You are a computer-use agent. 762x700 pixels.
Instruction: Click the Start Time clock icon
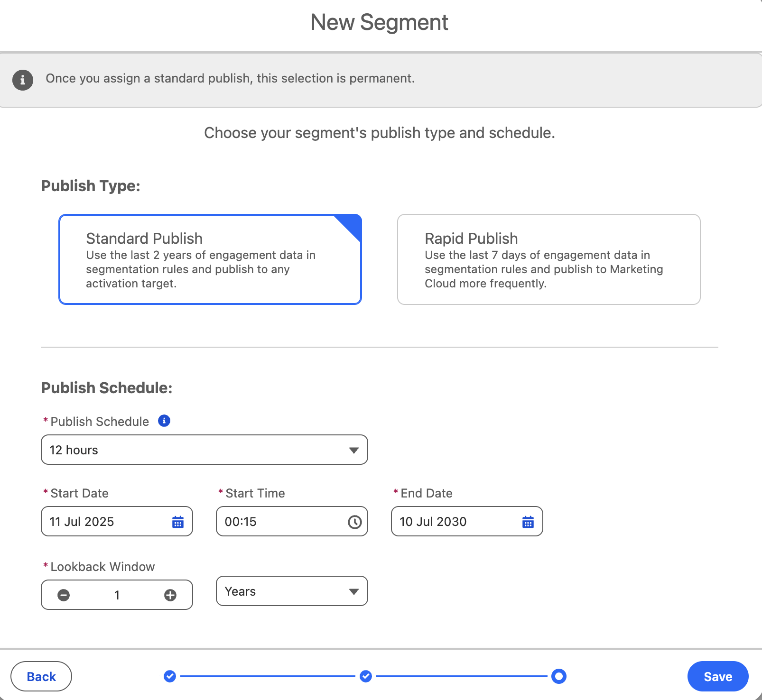pos(354,522)
